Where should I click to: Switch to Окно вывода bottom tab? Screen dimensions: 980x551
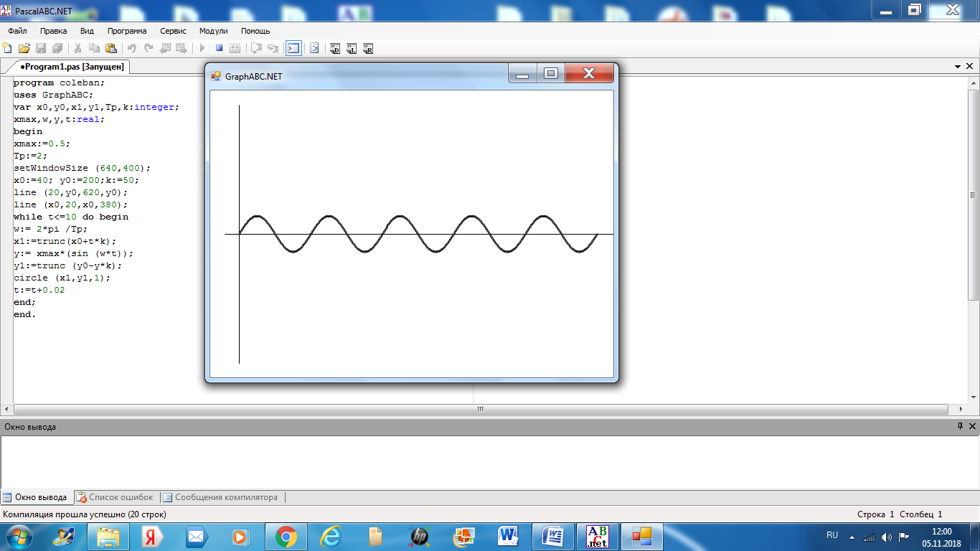(36, 497)
